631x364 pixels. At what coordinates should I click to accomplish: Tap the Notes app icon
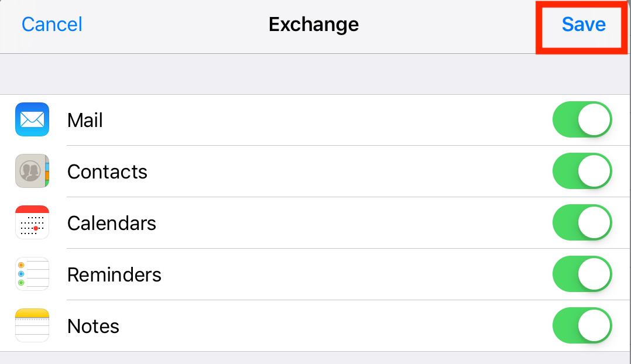click(x=32, y=326)
